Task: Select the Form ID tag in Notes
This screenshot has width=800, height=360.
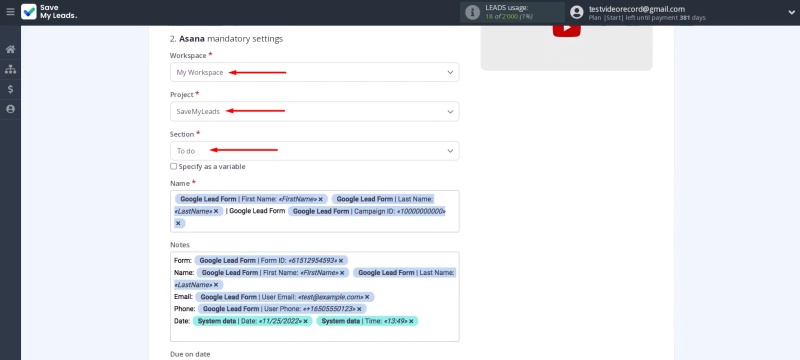Action: pos(271,261)
